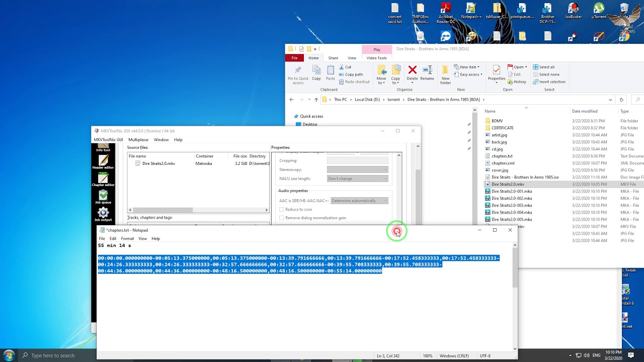This screenshot has width=644, height=362.
Task: Open the Multiplexer menu in MKVToolNix
Action: [138, 139]
